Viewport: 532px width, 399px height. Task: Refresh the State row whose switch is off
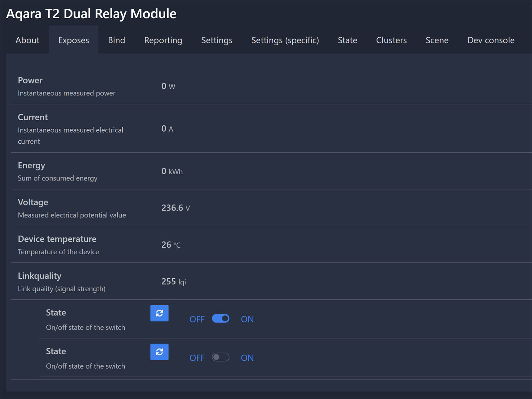pyautogui.click(x=159, y=352)
